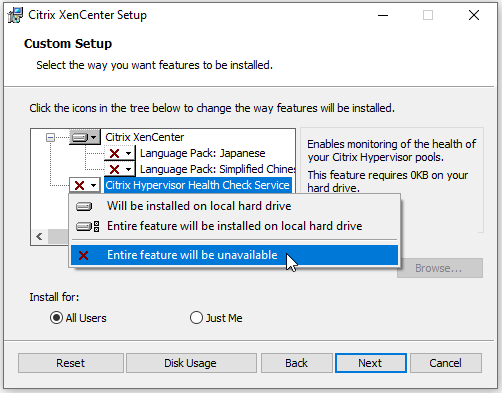This screenshot has width=502, height=393.
Task: Open dropdown arrow next to Citrix XenCenter drive icon
Action: 94,137
